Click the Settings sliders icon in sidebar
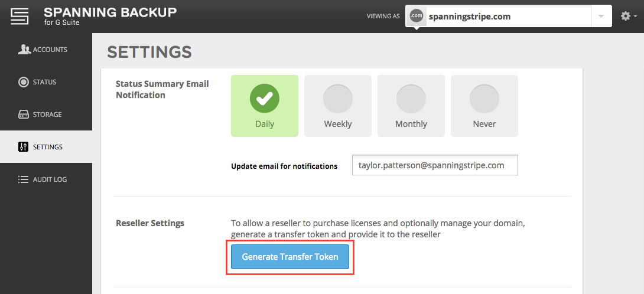 click(x=24, y=146)
